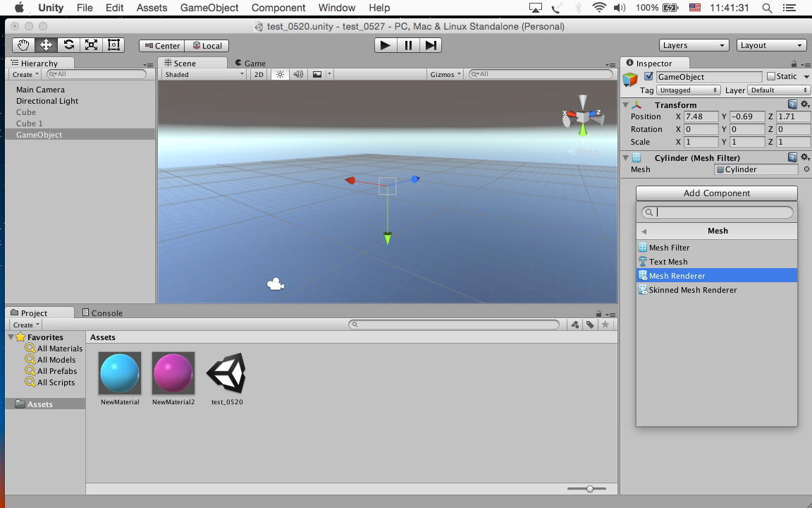Collapse the Favorites tree
Viewport: 812px width, 508px height.
coord(11,337)
